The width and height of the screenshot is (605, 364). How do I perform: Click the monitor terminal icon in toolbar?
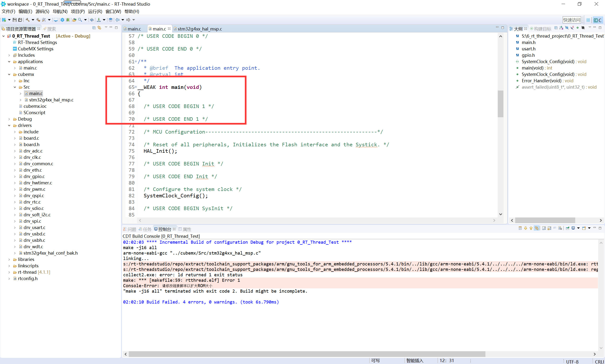(x=56, y=20)
